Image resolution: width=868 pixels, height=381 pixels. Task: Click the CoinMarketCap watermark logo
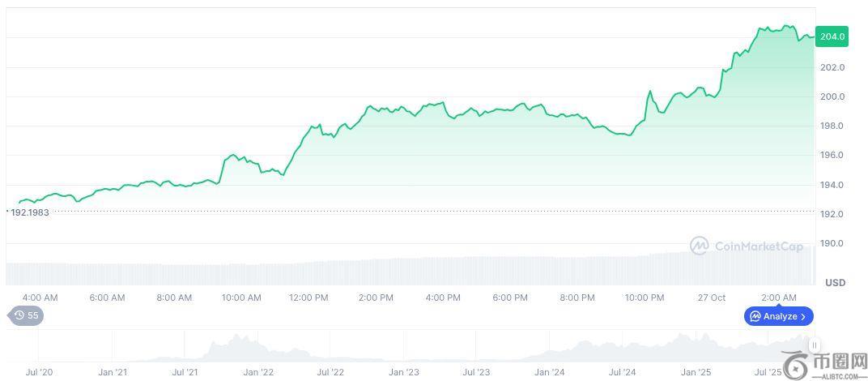[x=747, y=245]
